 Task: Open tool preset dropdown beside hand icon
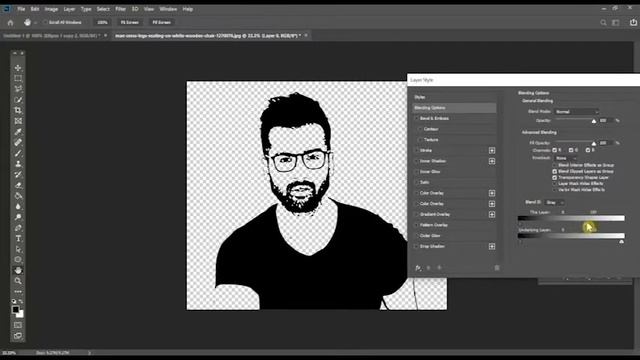[x=36, y=22]
